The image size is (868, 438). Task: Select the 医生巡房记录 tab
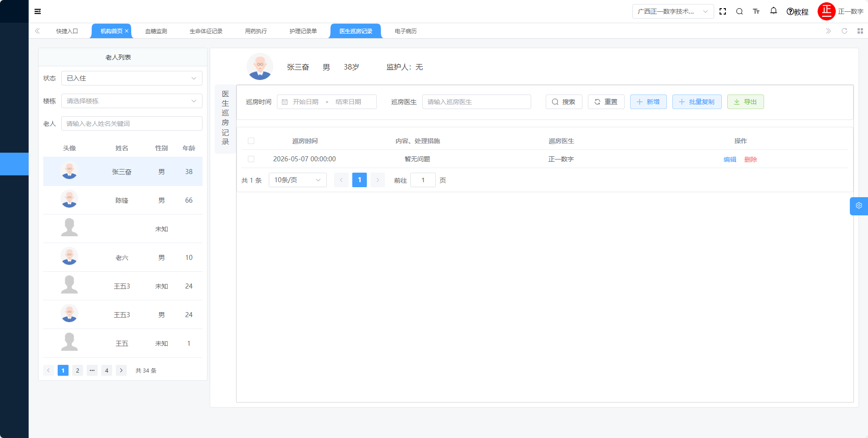tap(356, 31)
